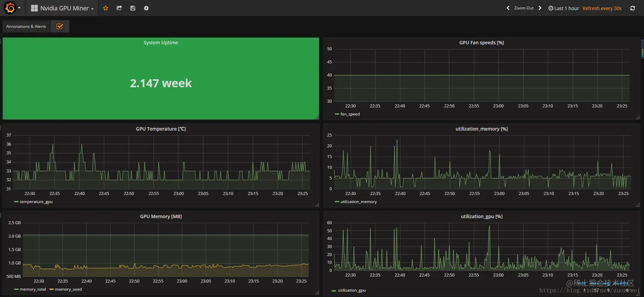Shift time range forward with right arrow

540,8
